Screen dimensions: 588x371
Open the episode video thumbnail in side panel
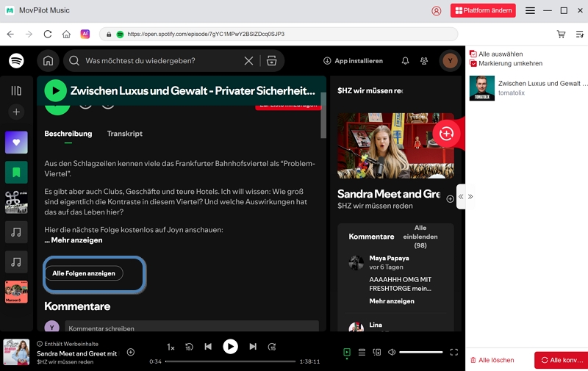point(395,145)
